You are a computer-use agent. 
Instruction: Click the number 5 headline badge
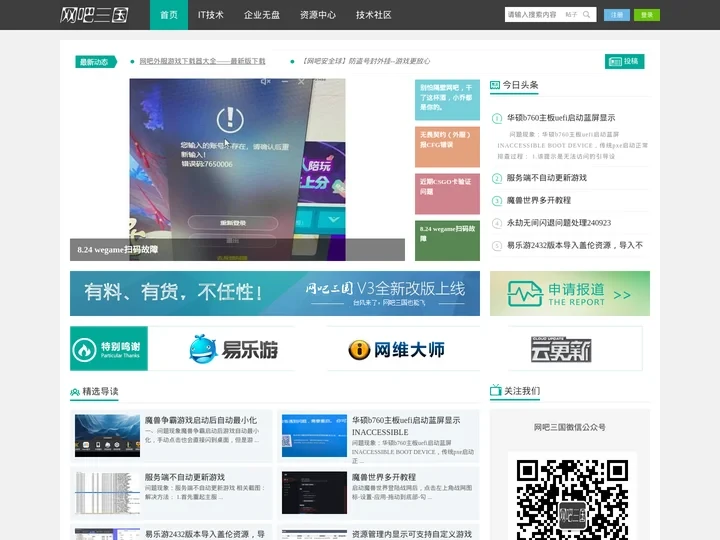tap(497, 246)
